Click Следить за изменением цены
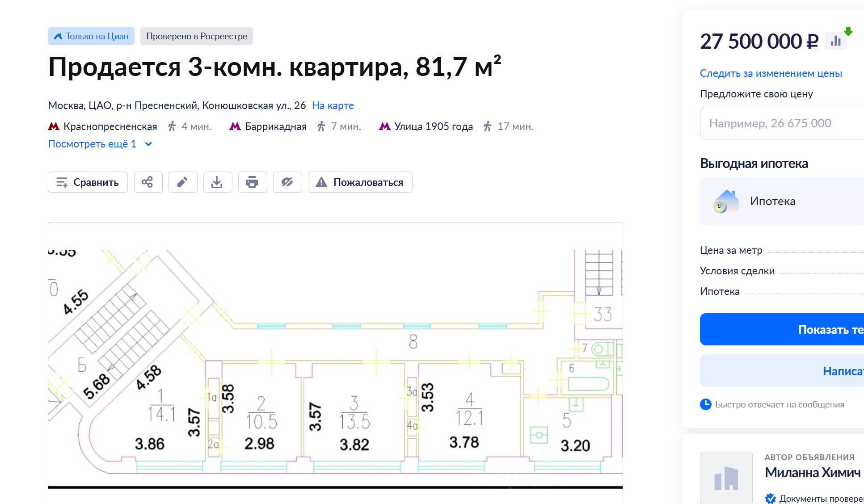 click(771, 73)
